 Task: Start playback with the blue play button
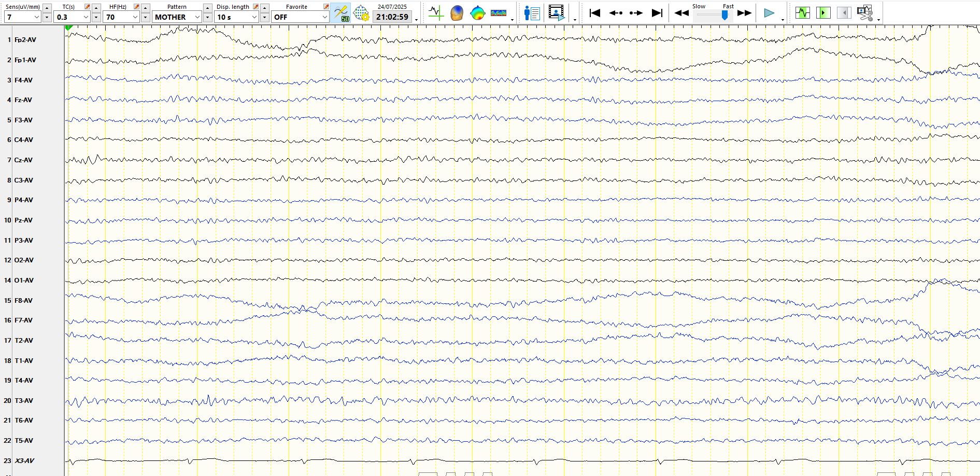click(769, 13)
